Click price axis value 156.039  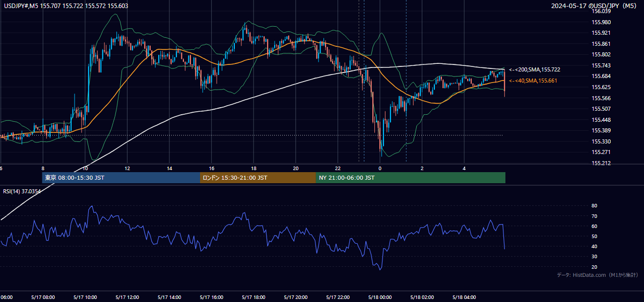click(601, 11)
